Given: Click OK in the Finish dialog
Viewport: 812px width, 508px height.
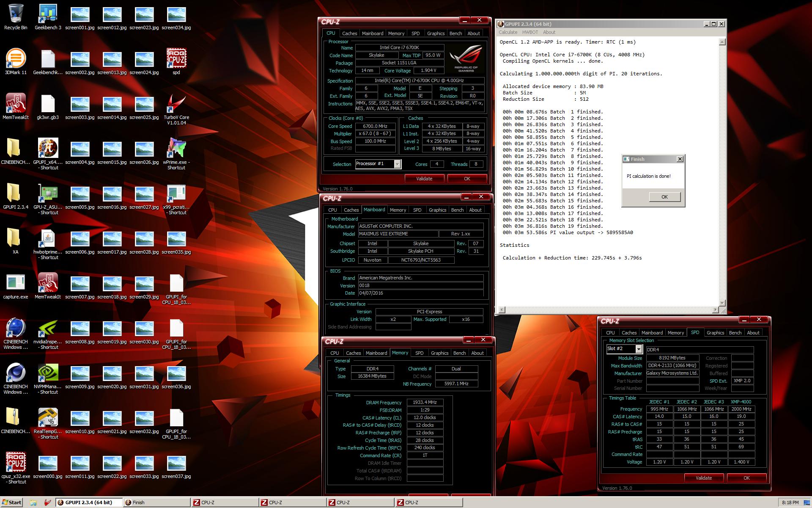Looking at the screenshot, I should 664,197.
